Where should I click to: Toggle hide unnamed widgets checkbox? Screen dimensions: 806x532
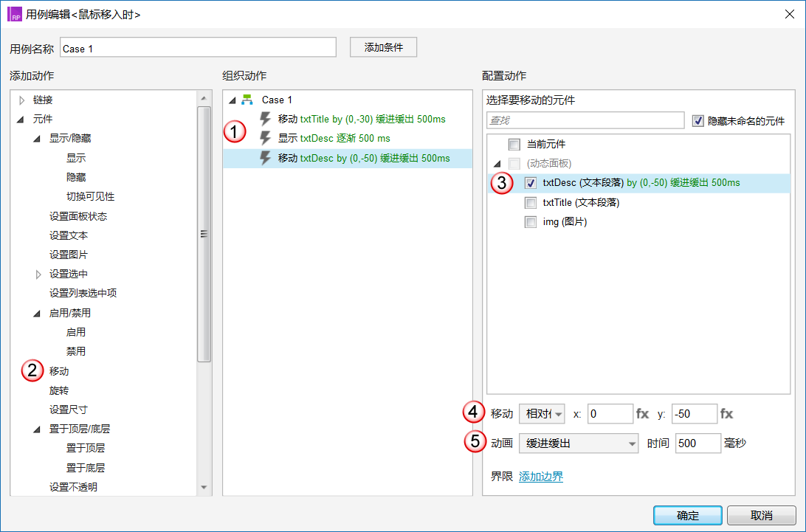coord(697,121)
